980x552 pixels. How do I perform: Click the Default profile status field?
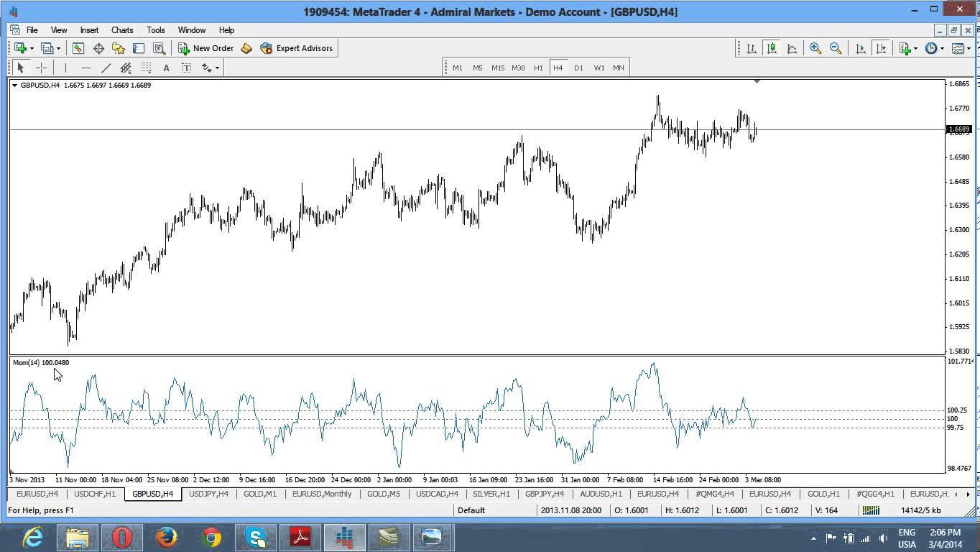(x=496, y=510)
